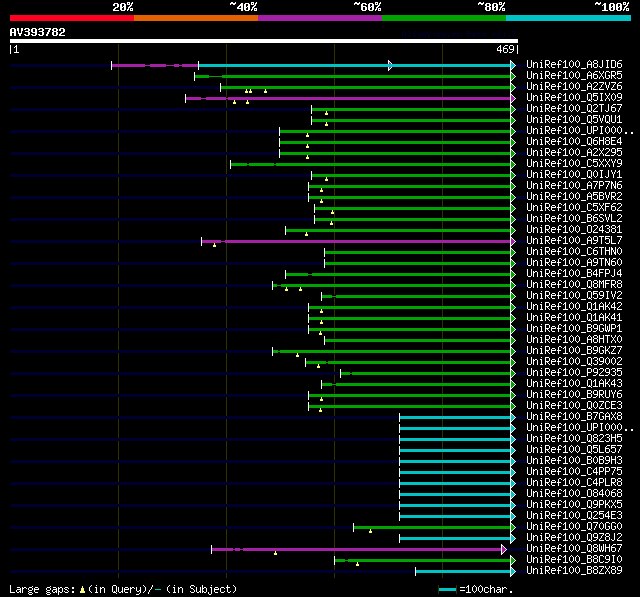Click the green ~80% identity legend segment

click(444, 18)
